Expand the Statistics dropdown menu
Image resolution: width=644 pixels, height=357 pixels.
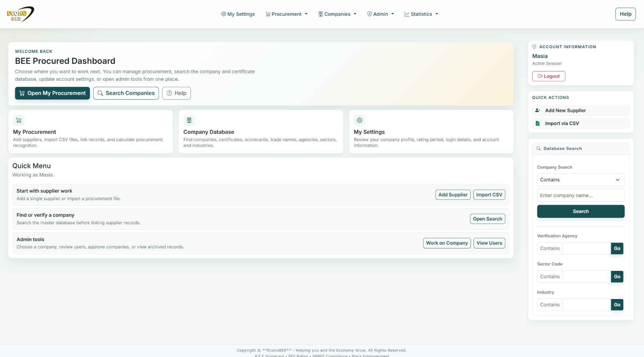tap(421, 14)
